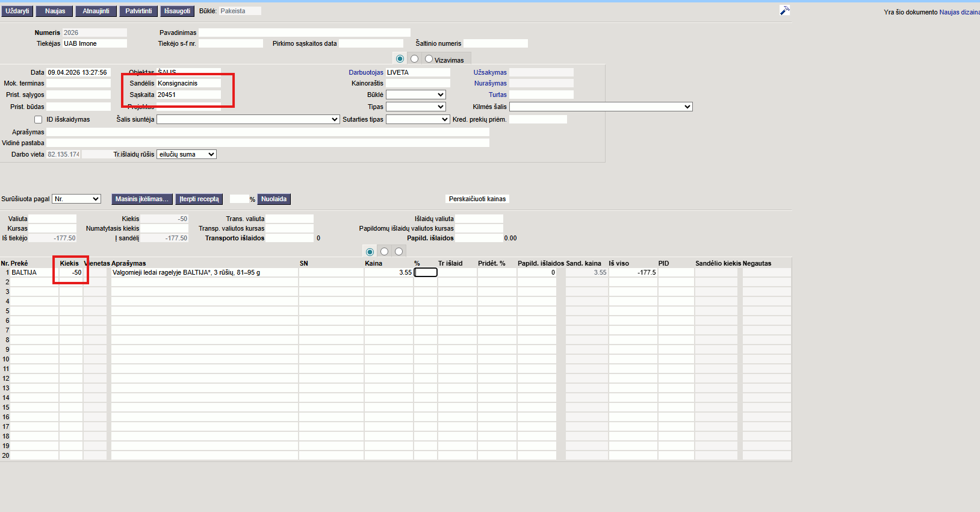Click the Įterpti receptą button
The height and width of the screenshot is (512, 980).
point(199,199)
